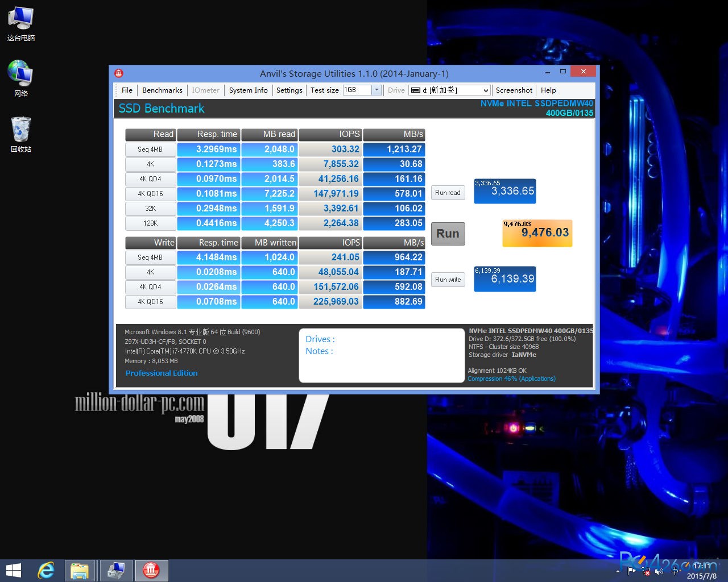
Task: Show hidden tray icons arrow
Action: (x=618, y=571)
